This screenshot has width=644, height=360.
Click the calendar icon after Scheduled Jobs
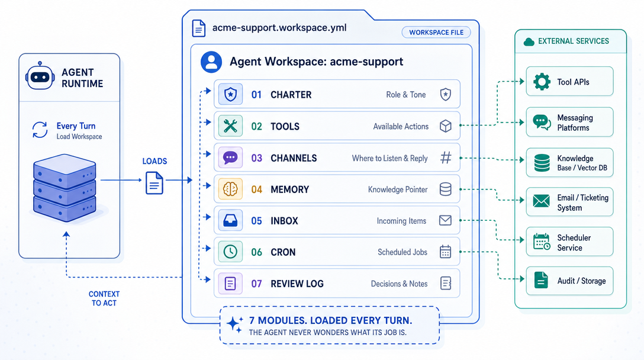[446, 252]
